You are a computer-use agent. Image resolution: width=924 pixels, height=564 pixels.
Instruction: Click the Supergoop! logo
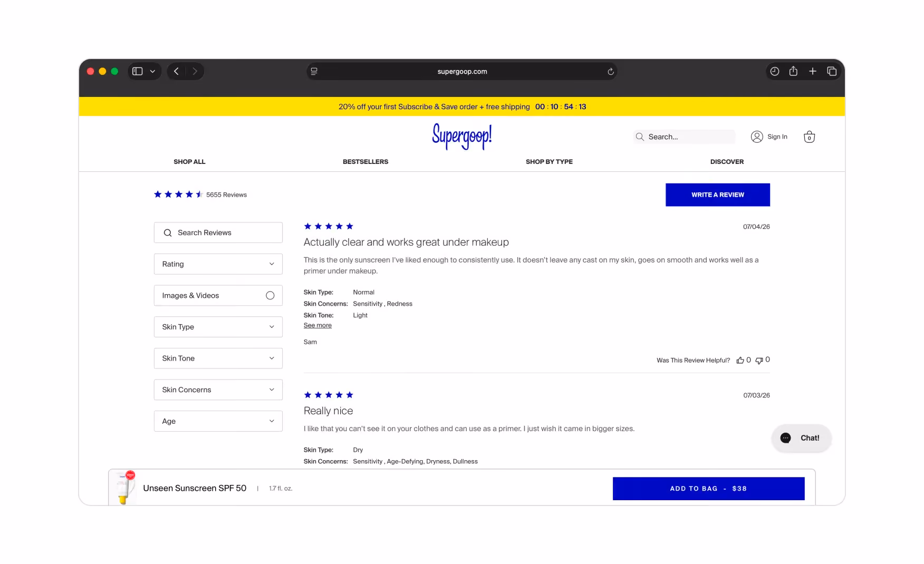pyautogui.click(x=462, y=136)
